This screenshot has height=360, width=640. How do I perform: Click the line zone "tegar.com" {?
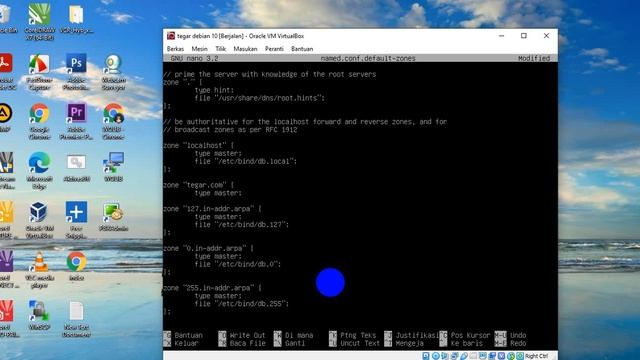[x=198, y=185]
